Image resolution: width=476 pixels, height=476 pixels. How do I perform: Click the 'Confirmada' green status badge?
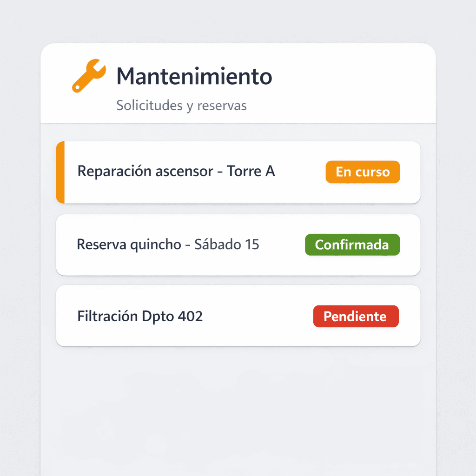point(352,245)
